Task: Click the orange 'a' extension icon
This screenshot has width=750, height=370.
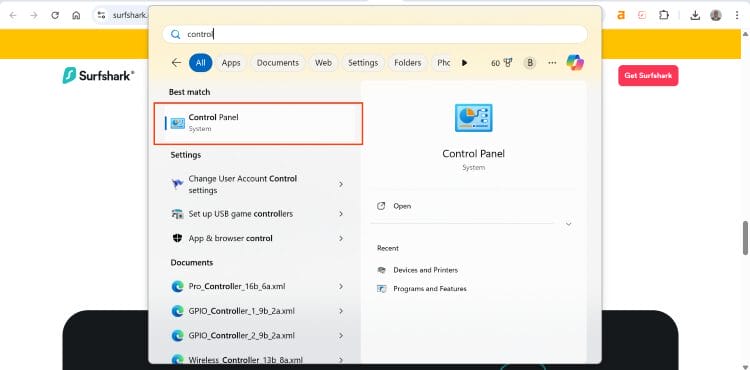Action: (x=621, y=15)
